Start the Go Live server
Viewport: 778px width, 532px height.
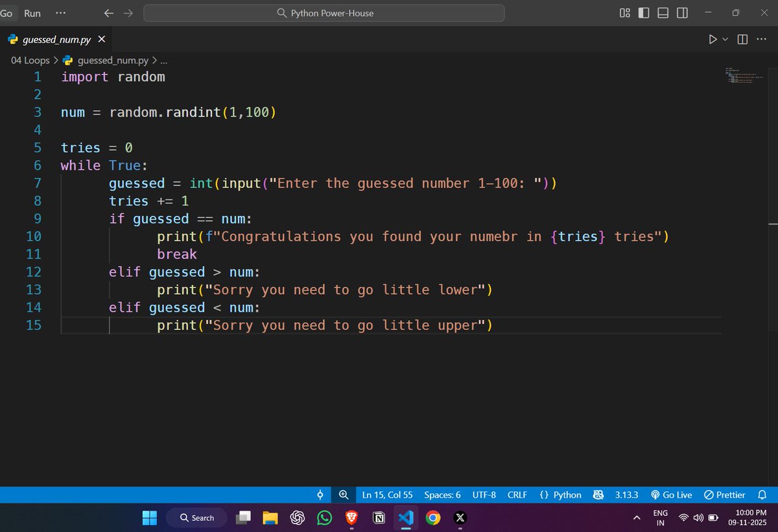[x=671, y=495]
